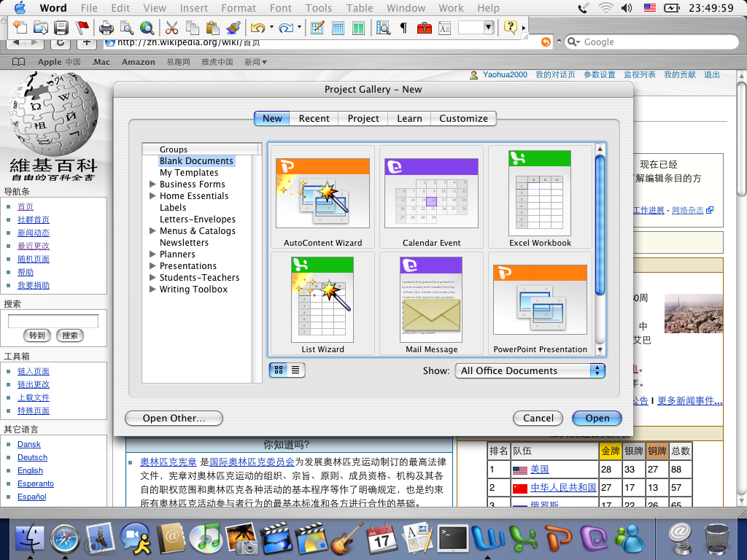Click the Save floppy disk icon
The width and height of the screenshot is (747, 560).
point(61,28)
